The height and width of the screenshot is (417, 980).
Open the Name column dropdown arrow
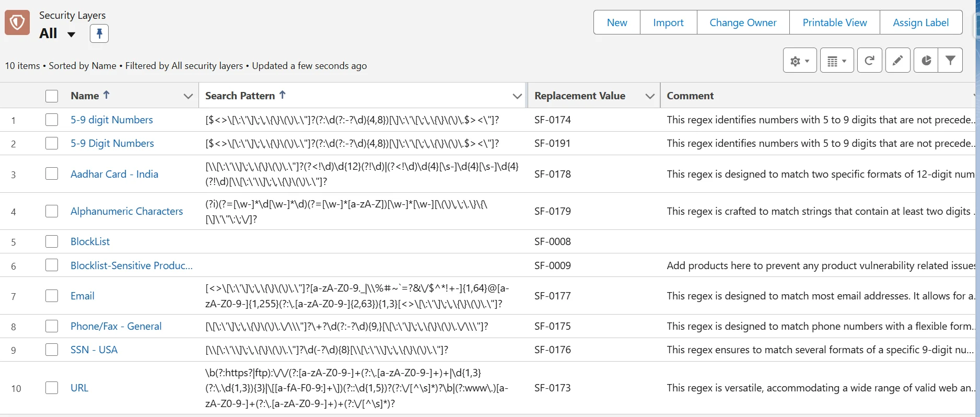tap(188, 96)
